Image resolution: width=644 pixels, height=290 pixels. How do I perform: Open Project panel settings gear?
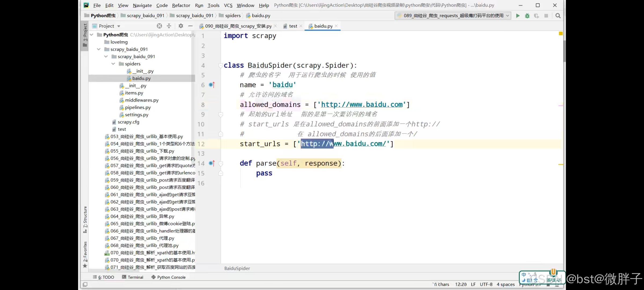tap(181, 26)
